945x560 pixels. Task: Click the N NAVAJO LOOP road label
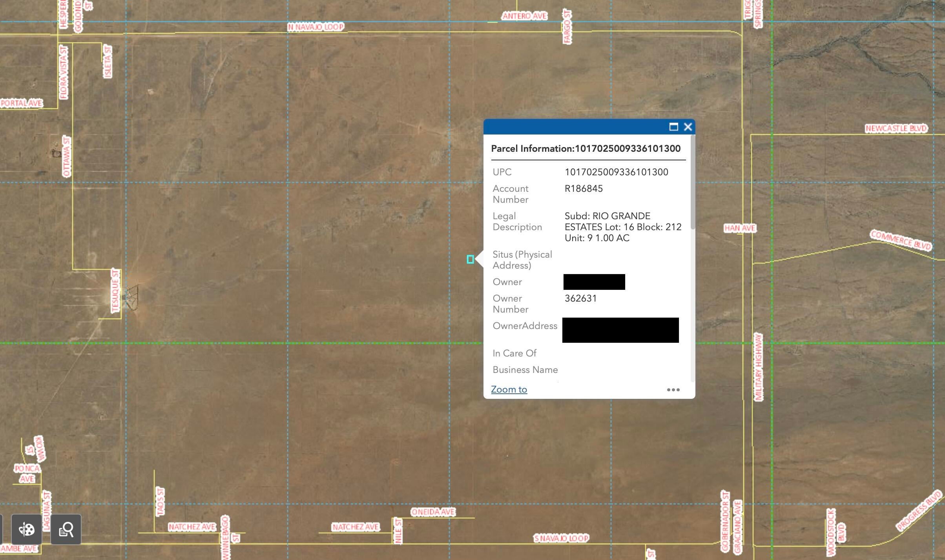pos(316,27)
